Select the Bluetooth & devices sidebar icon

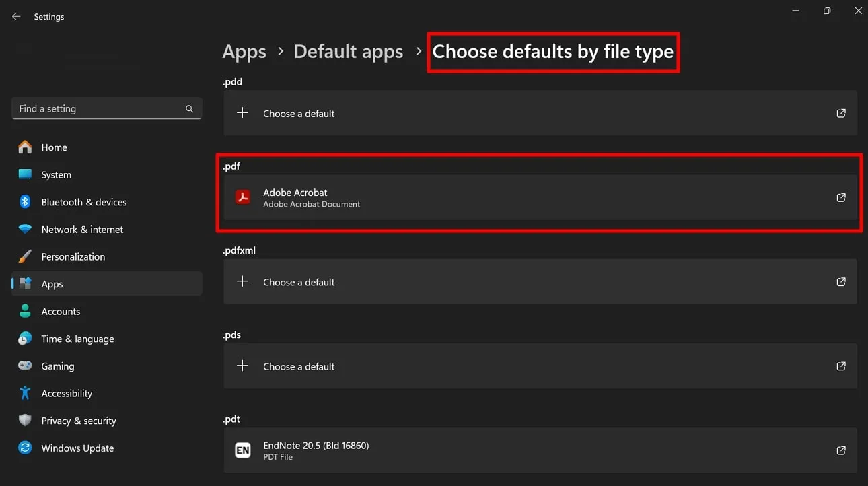(x=24, y=201)
